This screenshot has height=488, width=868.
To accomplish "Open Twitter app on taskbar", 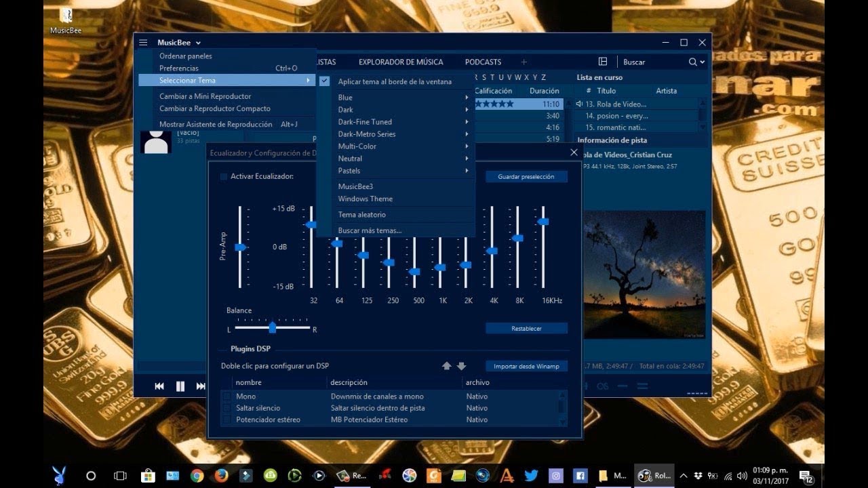I will [x=532, y=476].
